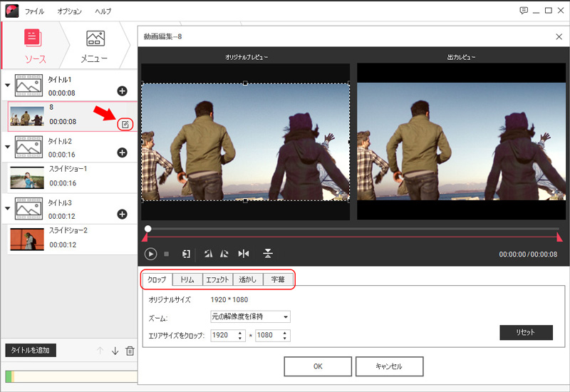
Task: Stop the video preview
Action: (x=167, y=254)
